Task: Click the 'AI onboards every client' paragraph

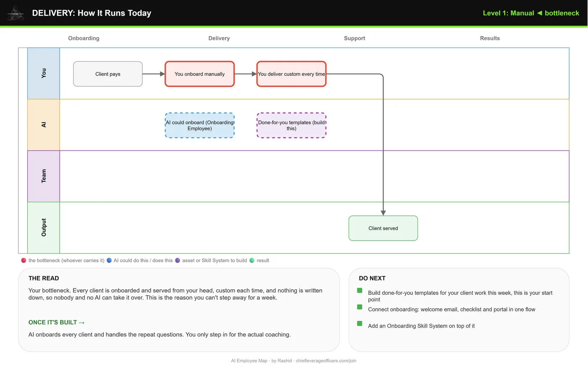Action: (160, 335)
